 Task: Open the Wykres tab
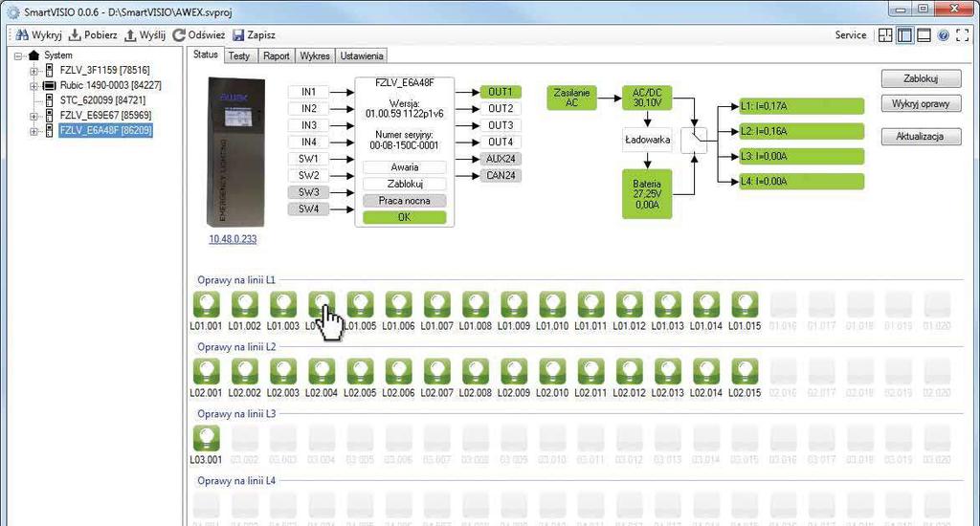point(314,55)
